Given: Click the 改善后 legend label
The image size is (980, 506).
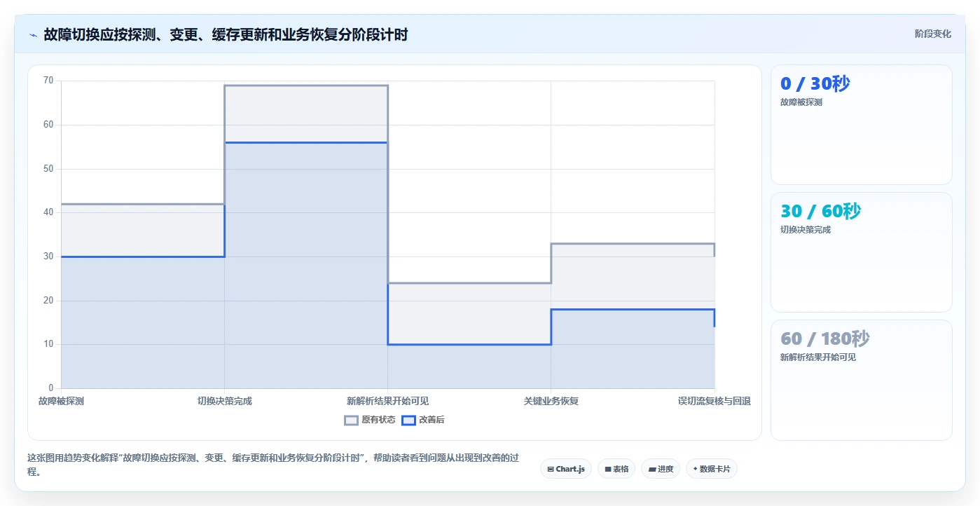Looking at the screenshot, I should pos(432,420).
